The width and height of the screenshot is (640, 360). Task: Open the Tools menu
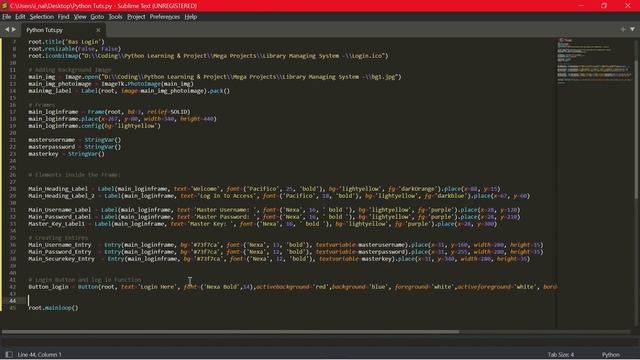click(116, 17)
